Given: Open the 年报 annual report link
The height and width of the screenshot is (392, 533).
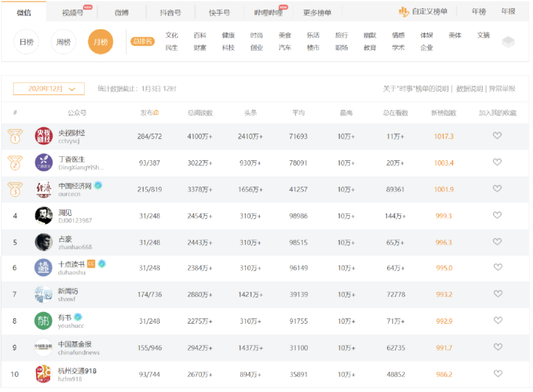Looking at the screenshot, I should pyautogui.click(x=508, y=12).
